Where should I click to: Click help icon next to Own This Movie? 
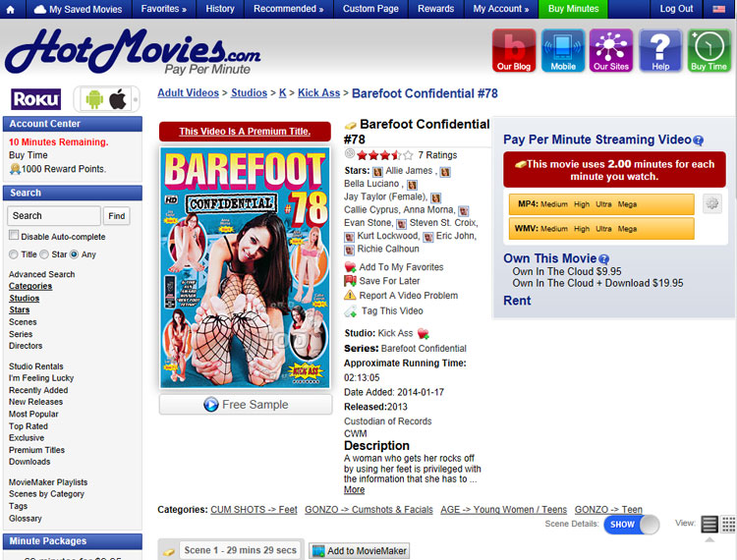point(604,258)
